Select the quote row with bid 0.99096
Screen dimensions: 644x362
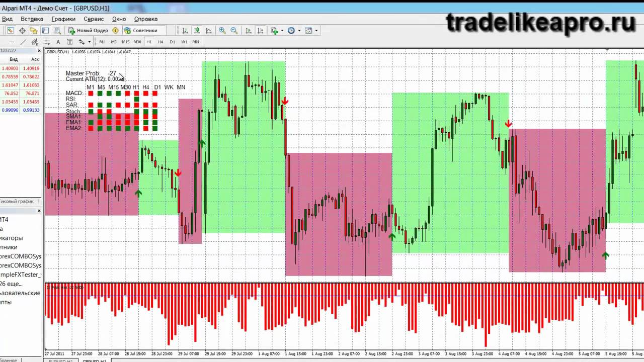(21, 110)
